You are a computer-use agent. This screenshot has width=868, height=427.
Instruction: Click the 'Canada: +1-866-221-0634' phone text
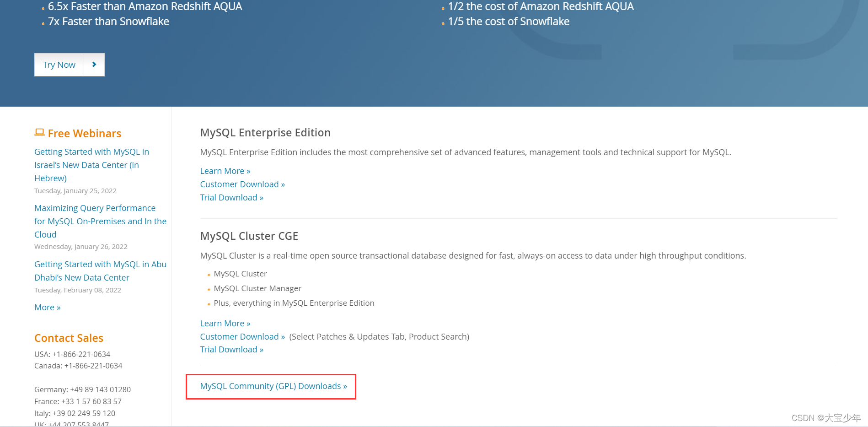click(78, 366)
